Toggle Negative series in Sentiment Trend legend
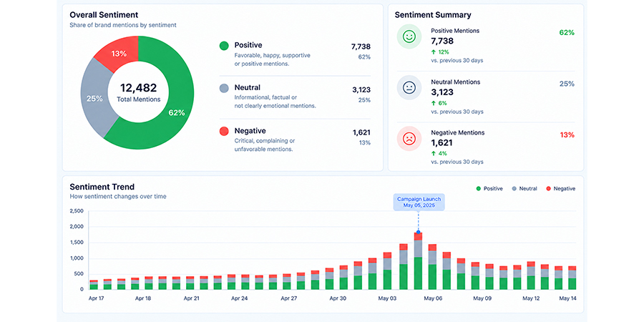Screen dimensions: 644x322 [x=560, y=188]
